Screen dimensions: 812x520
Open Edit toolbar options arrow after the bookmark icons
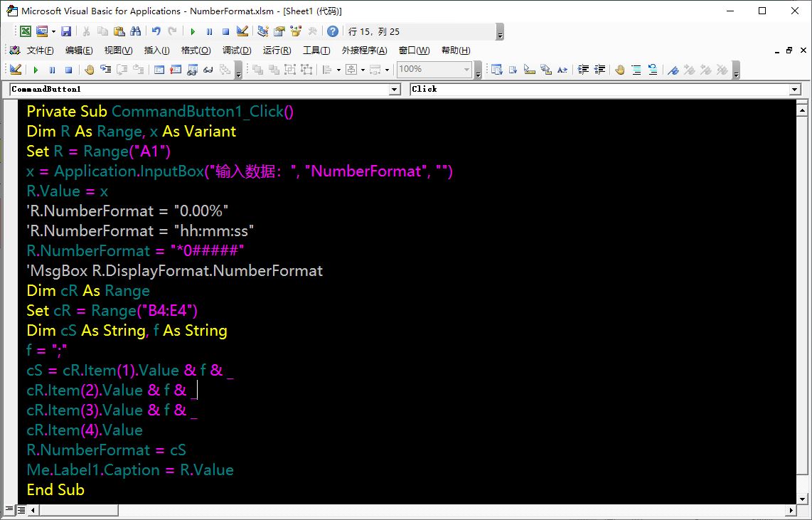736,70
